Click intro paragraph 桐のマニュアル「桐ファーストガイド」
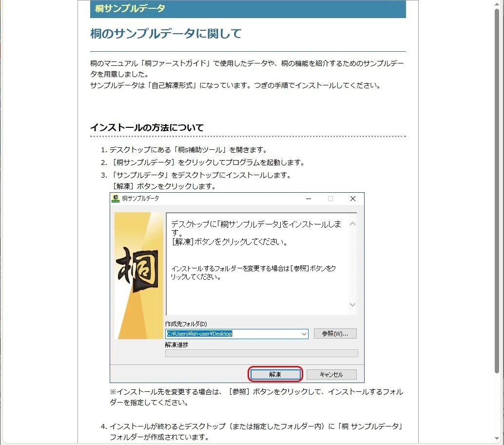The height and width of the screenshot is (445, 504). click(247, 68)
